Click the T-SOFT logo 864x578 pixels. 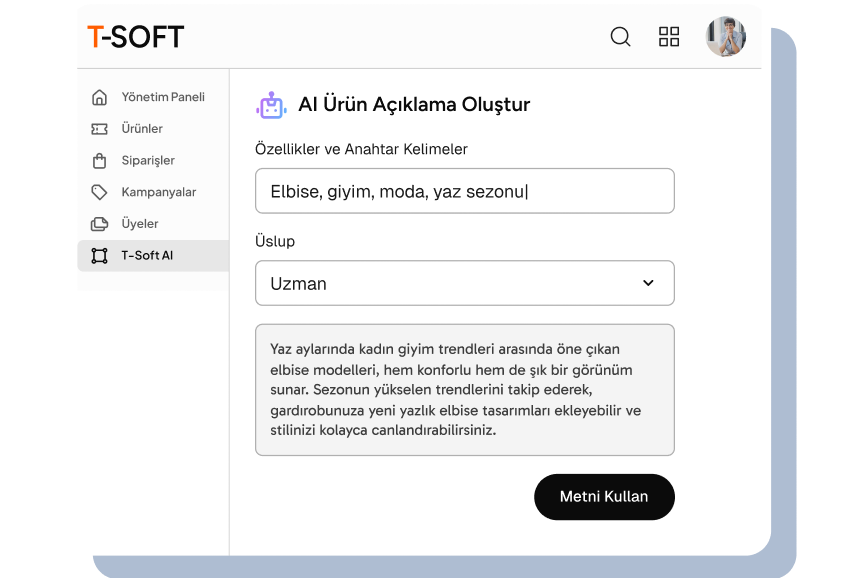(136, 36)
